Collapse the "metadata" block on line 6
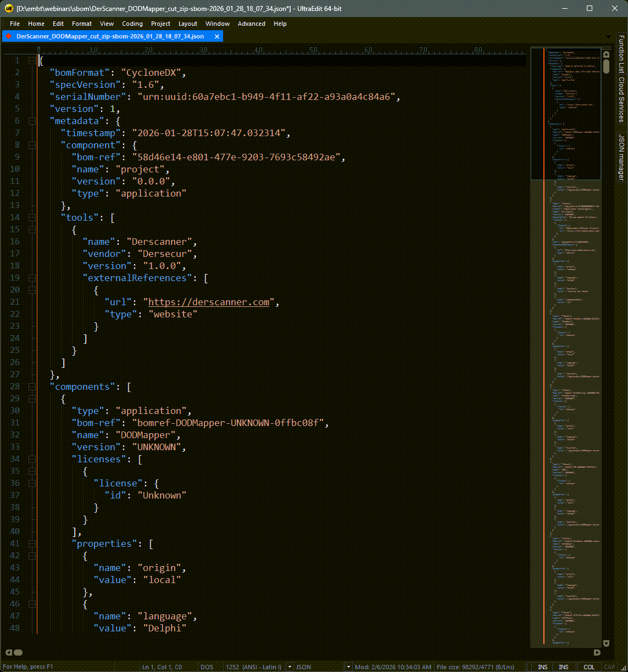 pos(32,121)
